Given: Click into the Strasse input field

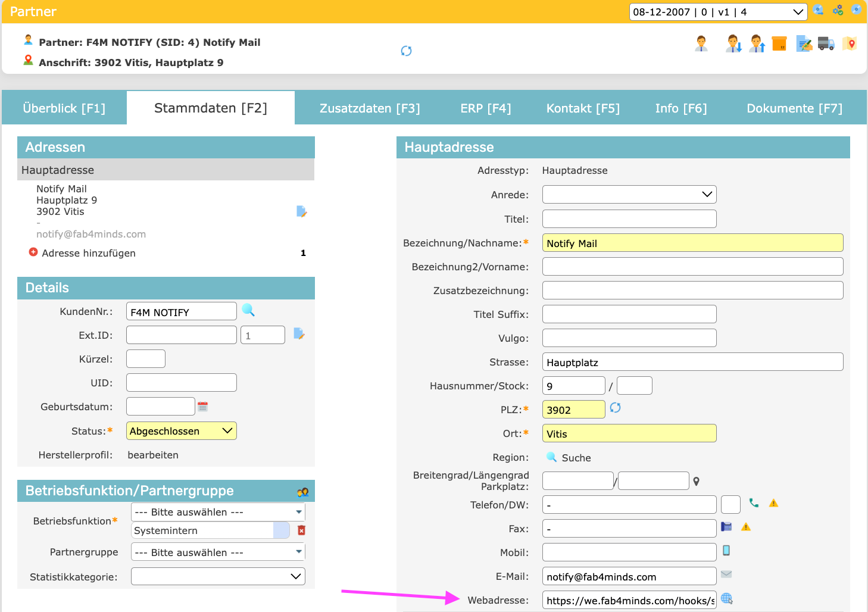Looking at the screenshot, I should pyautogui.click(x=692, y=362).
